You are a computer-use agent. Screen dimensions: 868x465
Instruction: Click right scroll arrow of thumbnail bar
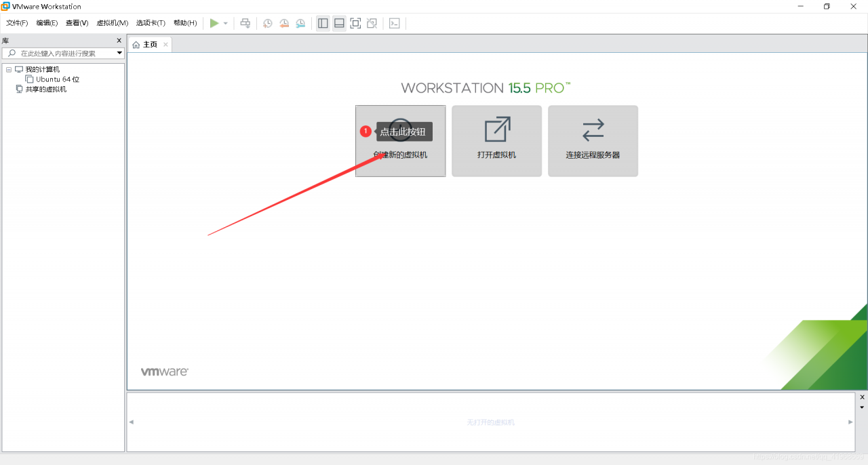coord(850,422)
